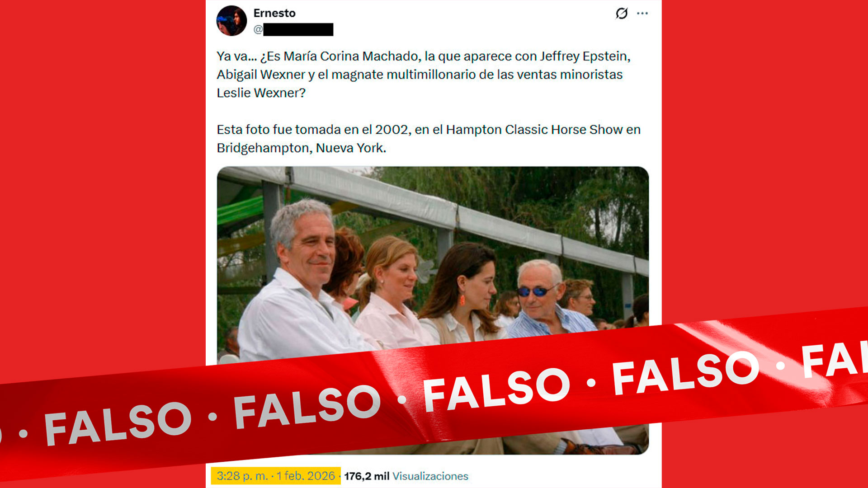The image size is (868, 488).
Task: Open the three-dot more options menu
Action: coord(642,14)
